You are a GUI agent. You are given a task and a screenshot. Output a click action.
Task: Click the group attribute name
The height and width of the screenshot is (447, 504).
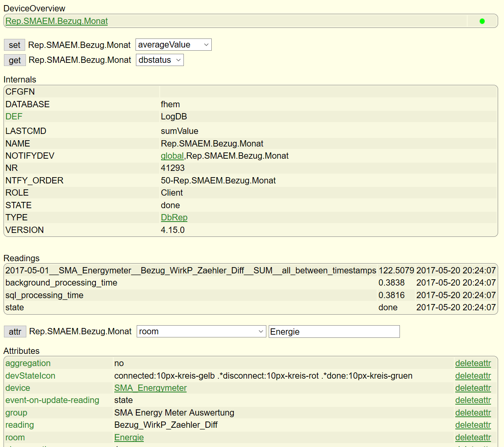(x=16, y=413)
